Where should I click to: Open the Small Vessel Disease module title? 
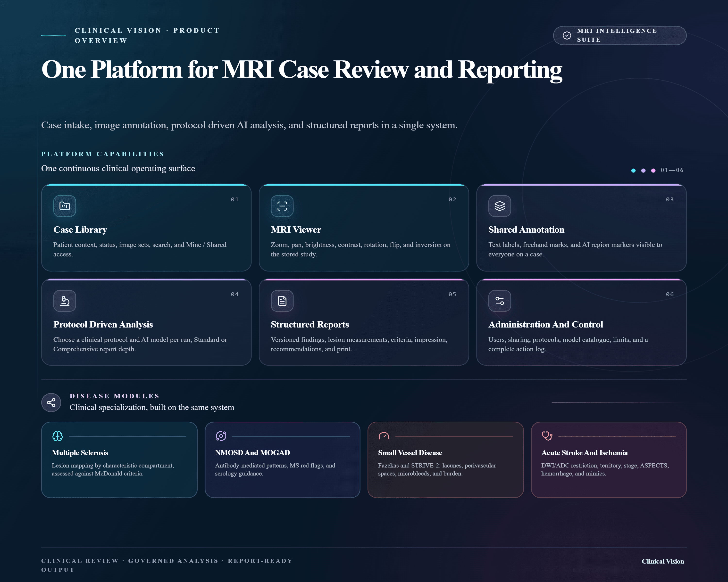[x=410, y=453]
